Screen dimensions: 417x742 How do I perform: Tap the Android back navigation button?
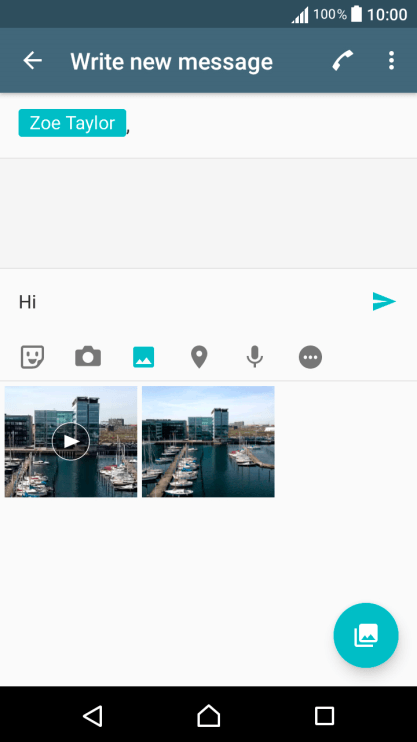tap(93, 716)
